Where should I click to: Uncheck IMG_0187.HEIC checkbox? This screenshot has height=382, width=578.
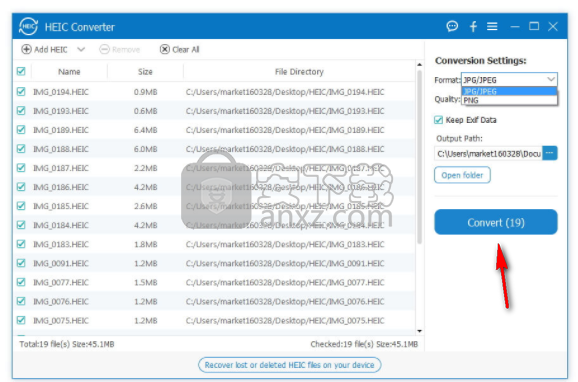click(21, 168)
